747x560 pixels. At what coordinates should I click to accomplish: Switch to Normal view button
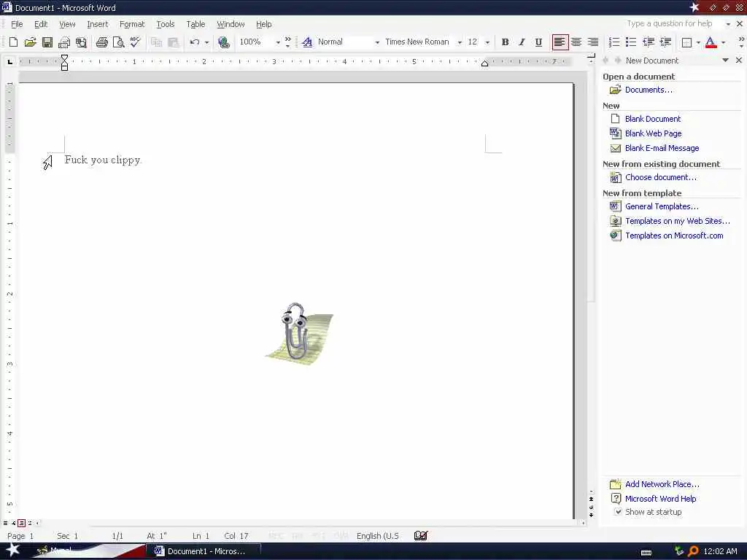[5, 523]
